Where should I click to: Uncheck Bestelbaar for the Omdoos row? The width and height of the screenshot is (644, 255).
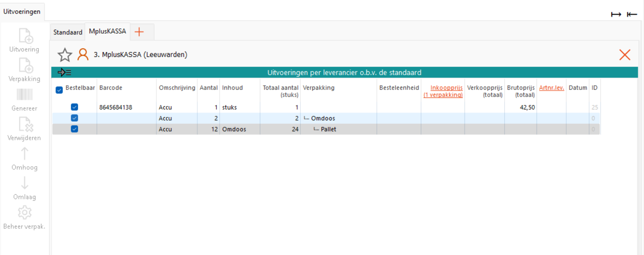click(x=75, y=118)
